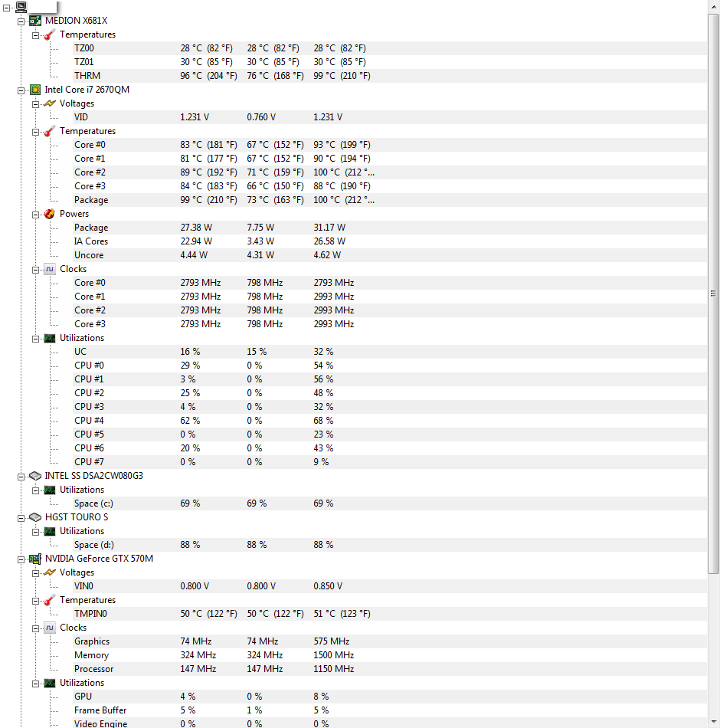Select the THRM temperature row

coord(390,76)
